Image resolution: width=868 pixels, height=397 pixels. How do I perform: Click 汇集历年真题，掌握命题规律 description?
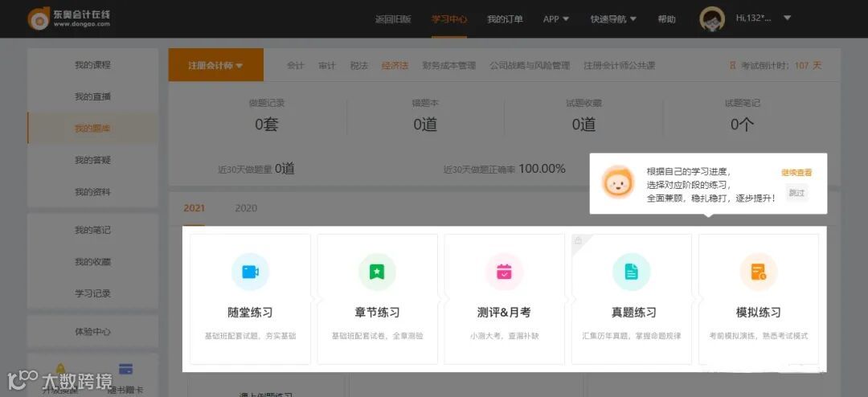point(632,336)
